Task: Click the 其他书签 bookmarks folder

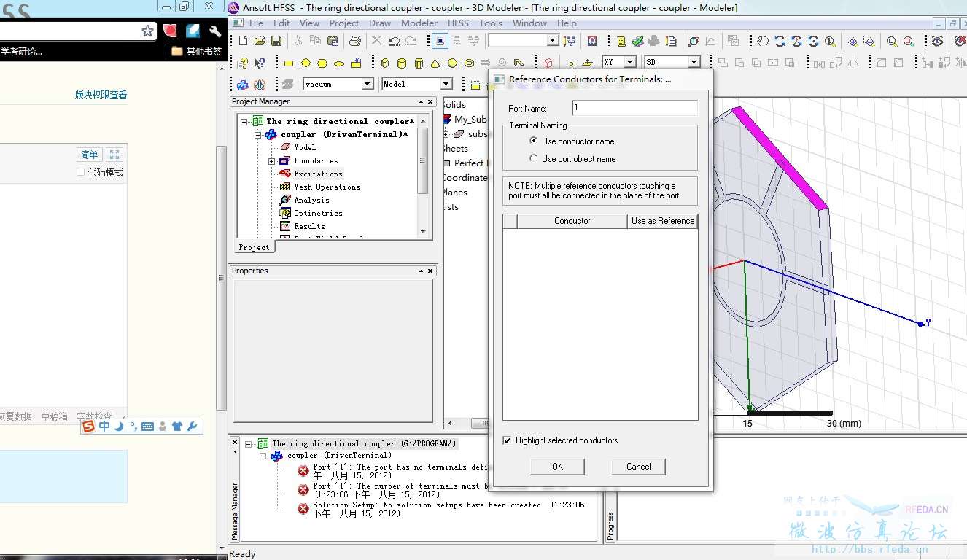Action: [197, 51]
